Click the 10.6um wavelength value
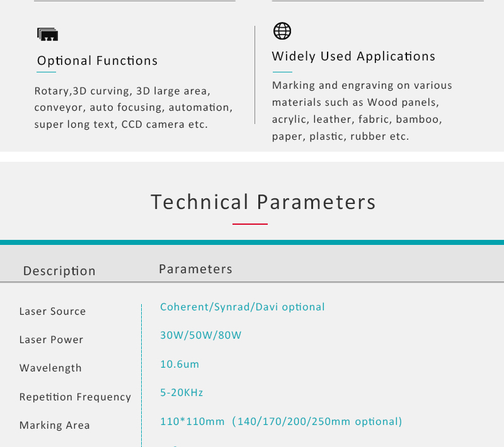The image size is (504, 447). tap(180, 364)
